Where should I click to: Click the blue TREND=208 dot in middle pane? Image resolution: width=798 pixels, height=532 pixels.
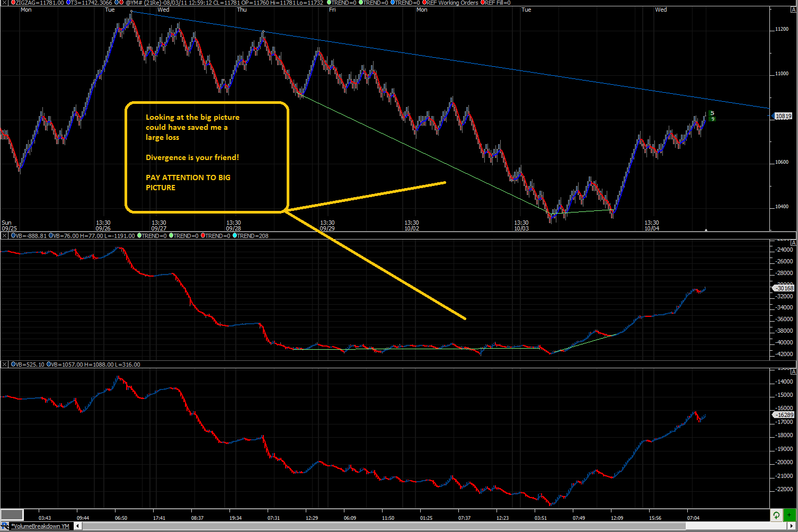234,236
